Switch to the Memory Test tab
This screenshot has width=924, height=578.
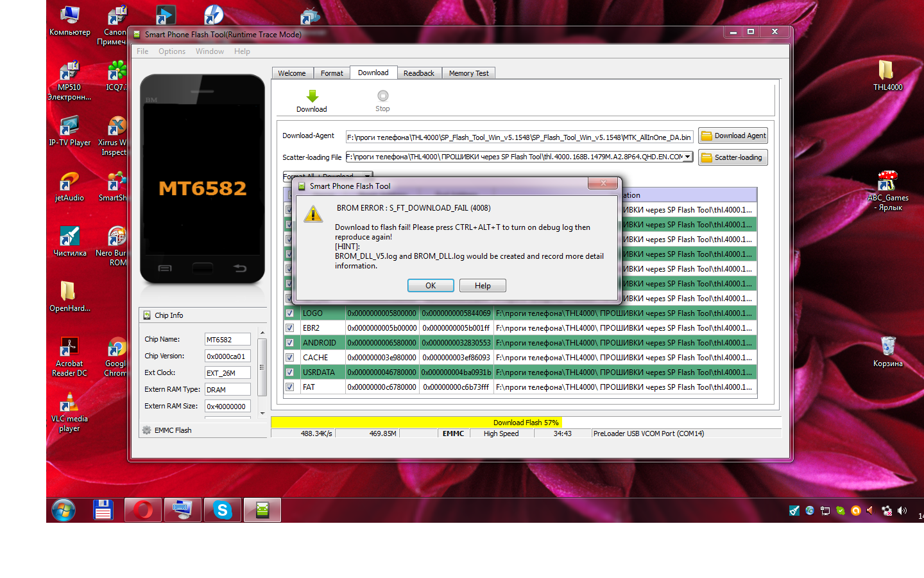coord(468,73)
